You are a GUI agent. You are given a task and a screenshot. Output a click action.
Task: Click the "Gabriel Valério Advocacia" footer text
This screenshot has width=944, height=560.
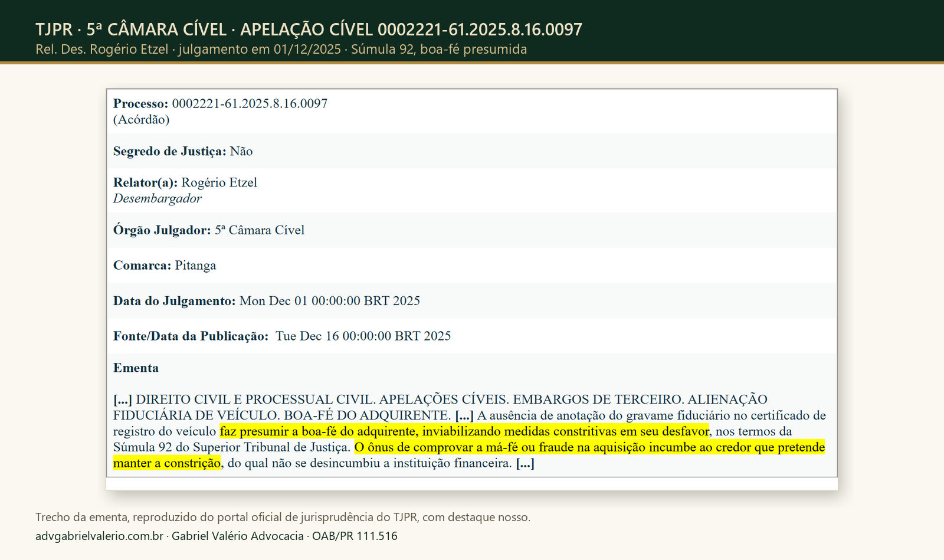pyautogui.click(x=237, y=536)
